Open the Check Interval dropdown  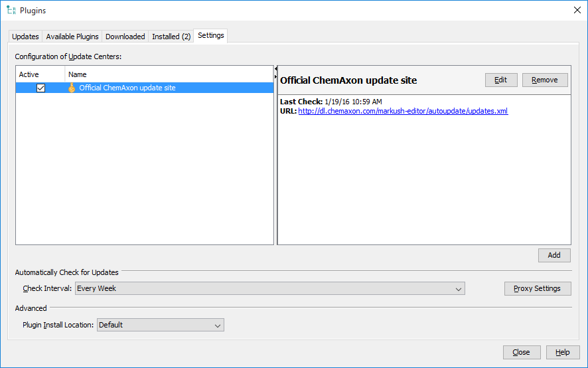(x=269, y=288)
